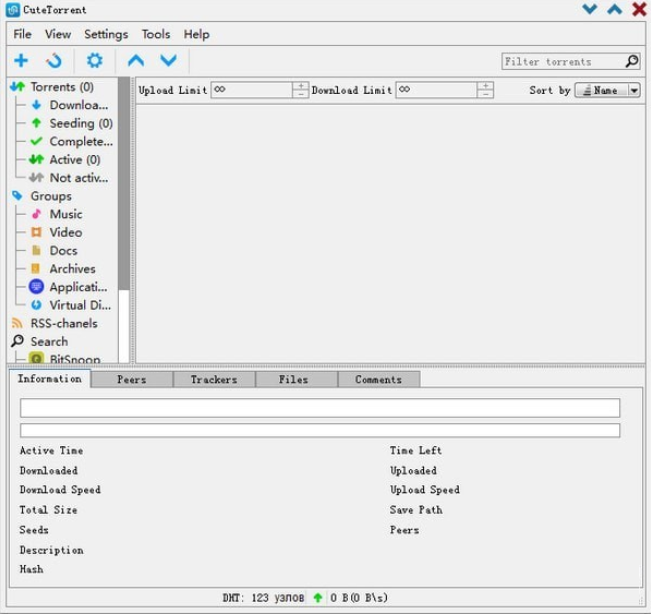Select the Music group in sidebar
Screen dimensions: 651x614
[66, 214]
